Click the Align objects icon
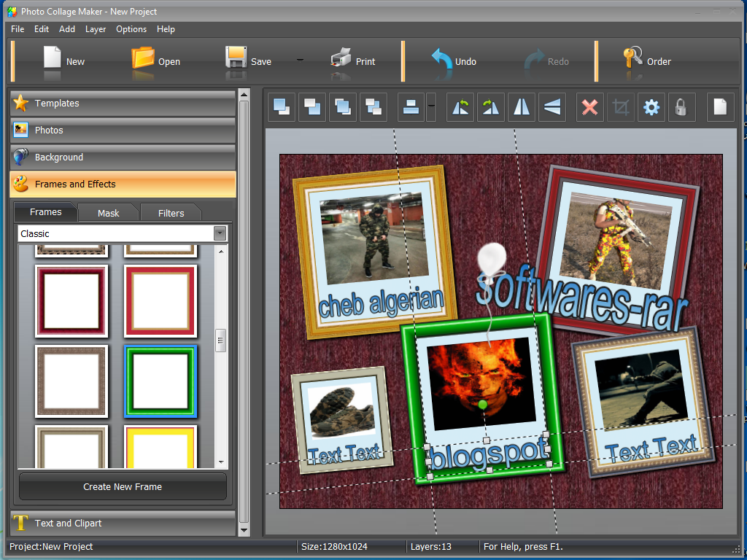This screenshot has height=560, width=747. [411, 107]
